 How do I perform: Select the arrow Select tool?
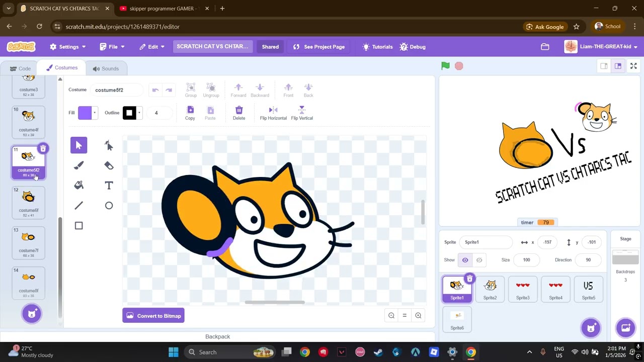[x=78, y=145]
